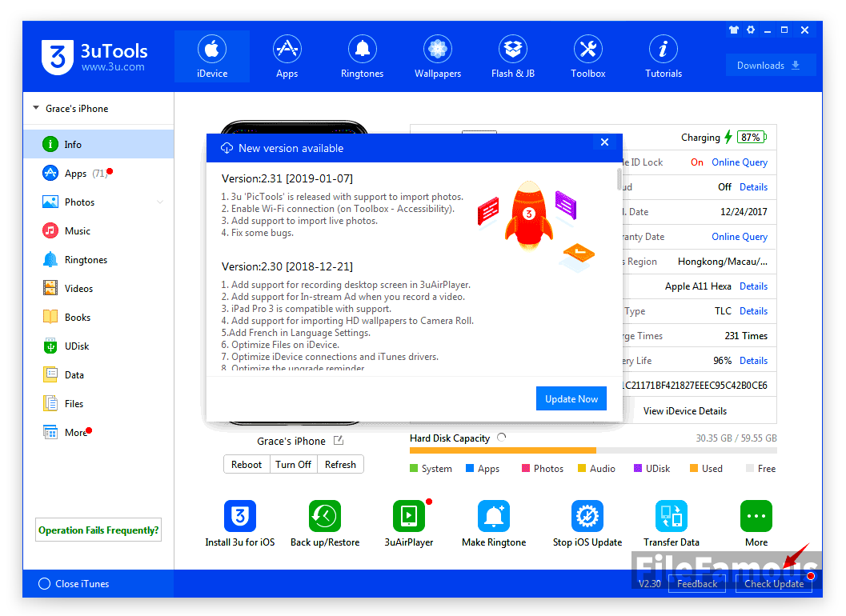Screen dimensions: 846x616
Task: Click the 12/24/2017 date value
Action: tap(744, 211)
